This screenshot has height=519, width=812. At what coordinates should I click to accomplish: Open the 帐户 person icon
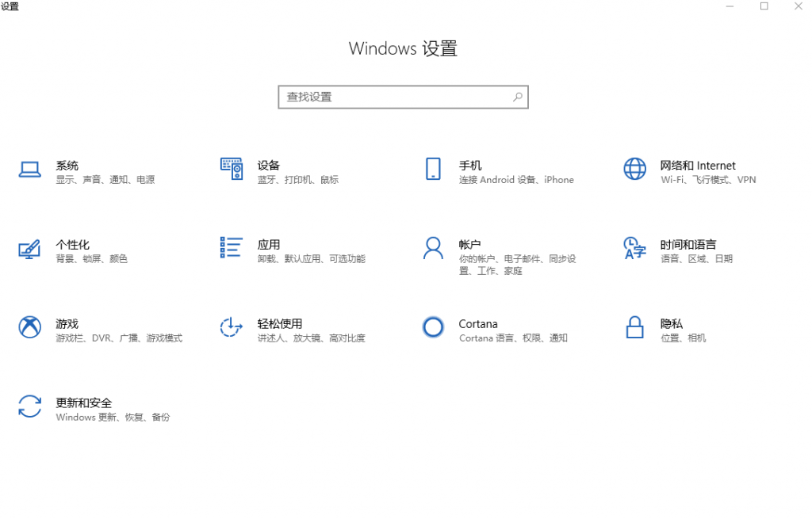coord(433,248)
